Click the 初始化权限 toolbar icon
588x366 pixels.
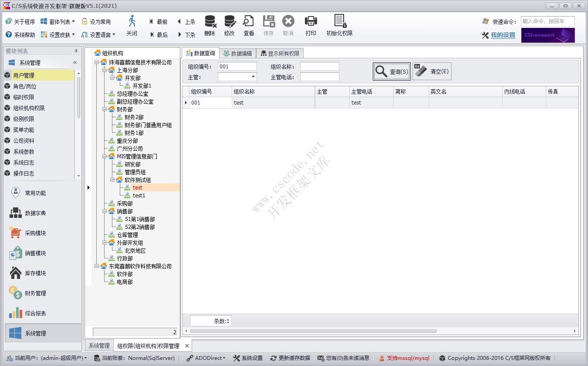pyautogui.click(x=339, y=25)
